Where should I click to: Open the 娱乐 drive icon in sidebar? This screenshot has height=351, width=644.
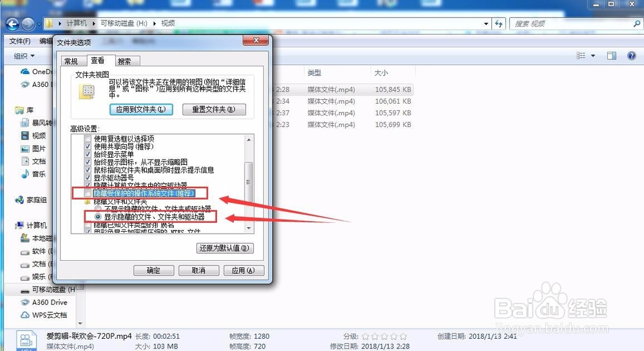(25, 277)
